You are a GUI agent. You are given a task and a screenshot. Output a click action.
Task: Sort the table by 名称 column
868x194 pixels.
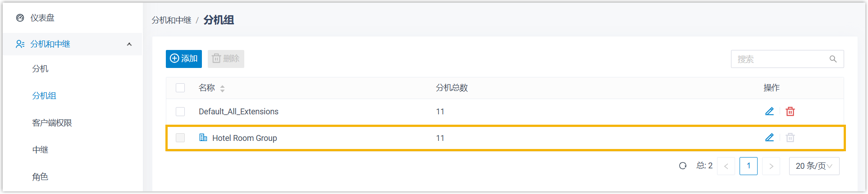click(222, 88)
